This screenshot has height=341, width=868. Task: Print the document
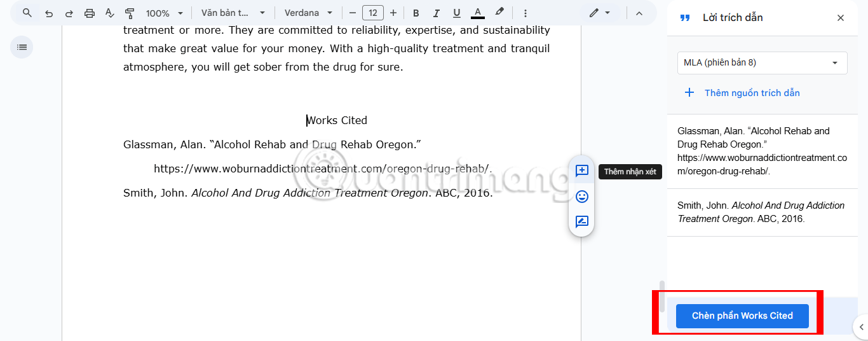[x=90, y=13]
